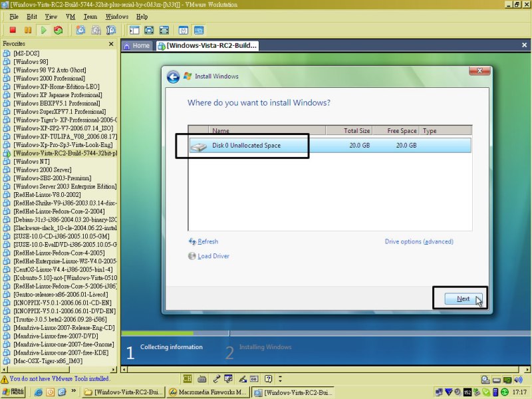The height and width of the screenshot is (399, 532).
Task: Click the Reset virtual machine toolbar icon
Action: coord(59,30)
